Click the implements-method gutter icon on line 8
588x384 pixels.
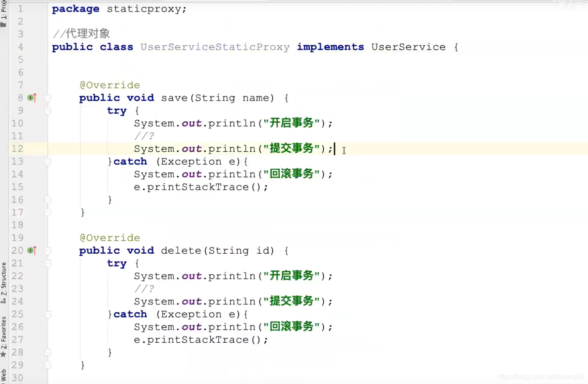32,98
